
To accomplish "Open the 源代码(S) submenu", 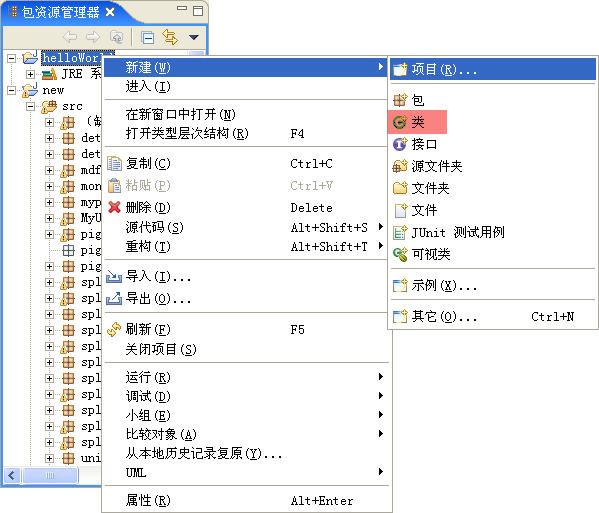I will pos(246,227).
